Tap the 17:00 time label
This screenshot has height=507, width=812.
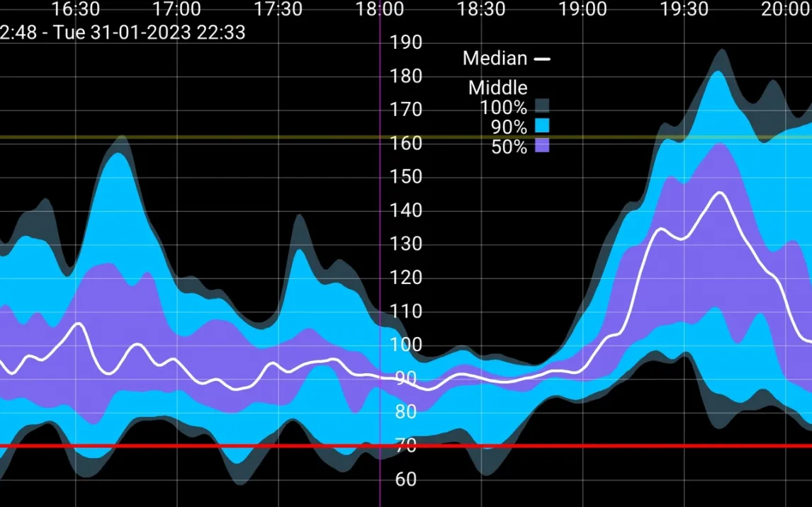(x=176, y=9)
